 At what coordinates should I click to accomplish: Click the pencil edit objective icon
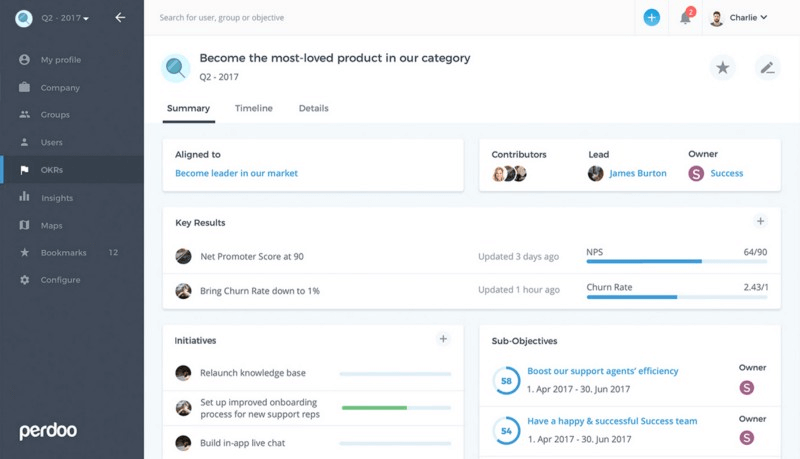coord(767,67)
